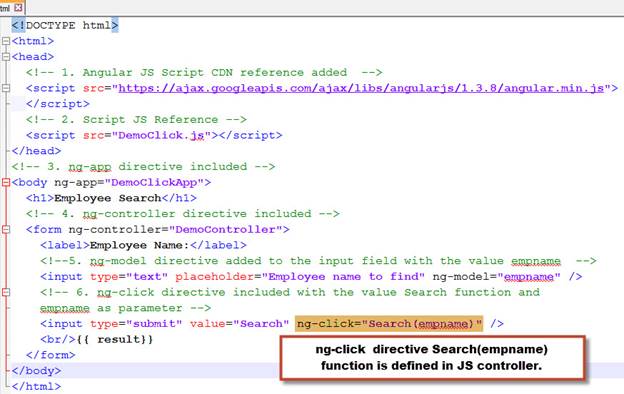The image size is (624, 394).
Task: Click the 'ng-model directive added' comment line
Action: click(318, 261)
